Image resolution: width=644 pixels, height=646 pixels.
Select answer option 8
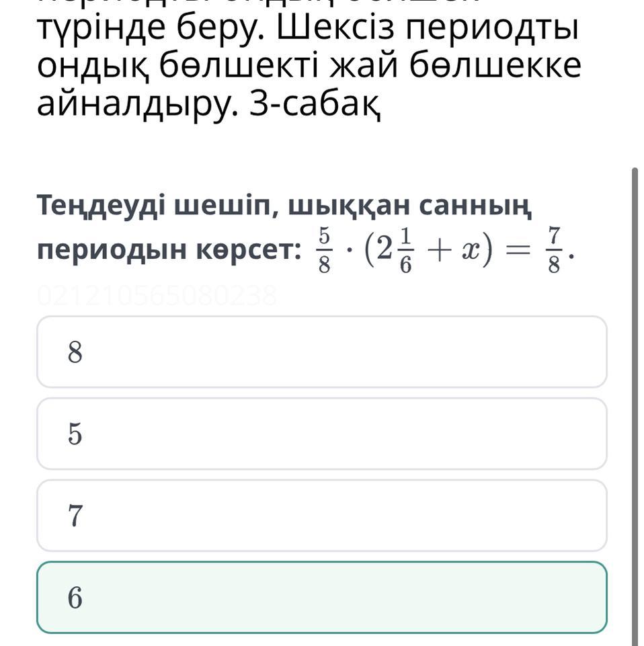321,352
